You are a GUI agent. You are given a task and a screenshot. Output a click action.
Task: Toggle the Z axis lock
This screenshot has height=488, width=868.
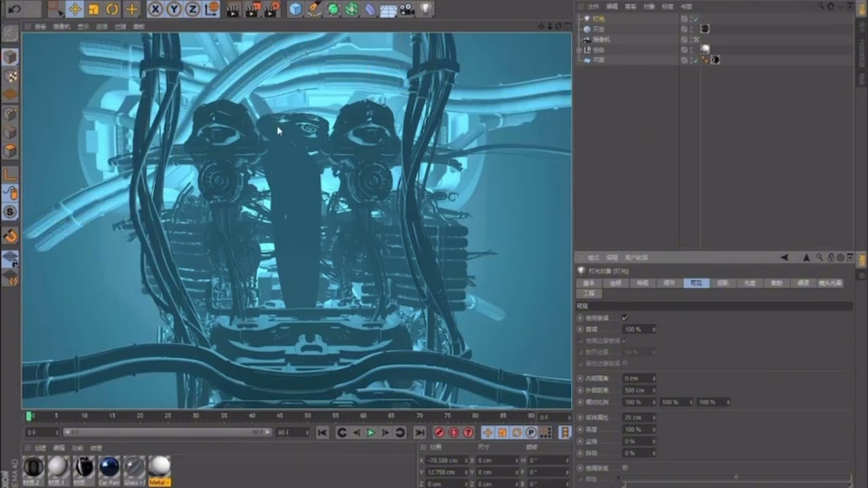193,9
